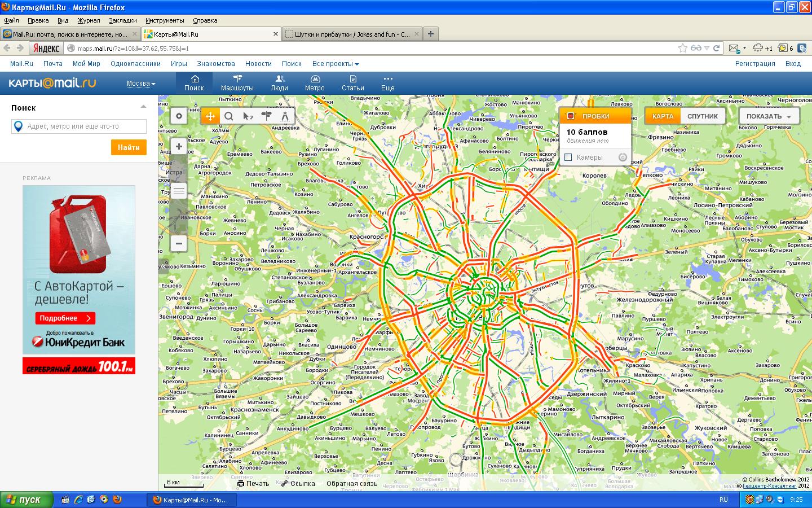Open the Закладки menu in Firefox
The image size is (812, 508).
[x=122, y=20]
